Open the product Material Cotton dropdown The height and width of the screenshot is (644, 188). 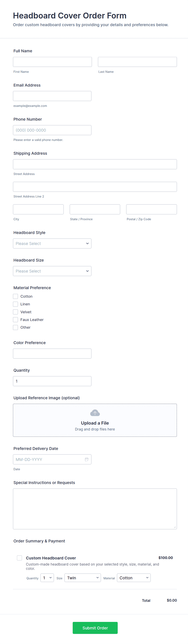tap(134, 578)
